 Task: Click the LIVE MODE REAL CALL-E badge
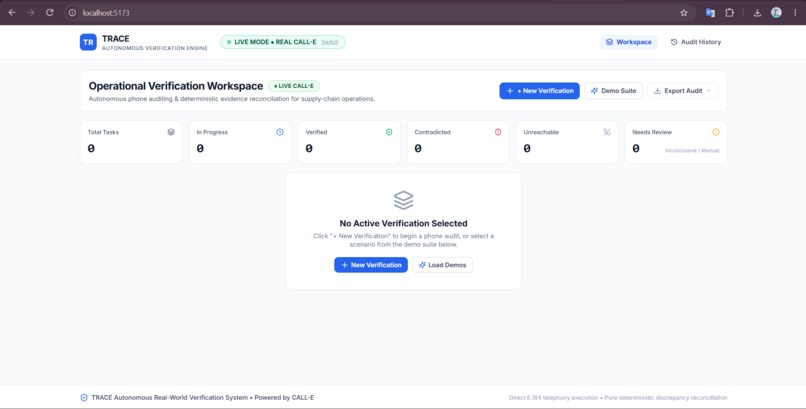(283, 42)
